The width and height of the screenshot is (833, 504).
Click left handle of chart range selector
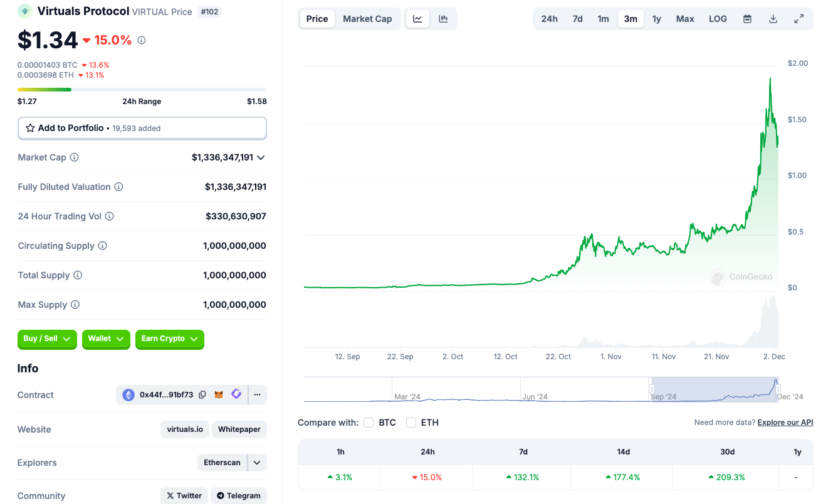click(652, 389)
